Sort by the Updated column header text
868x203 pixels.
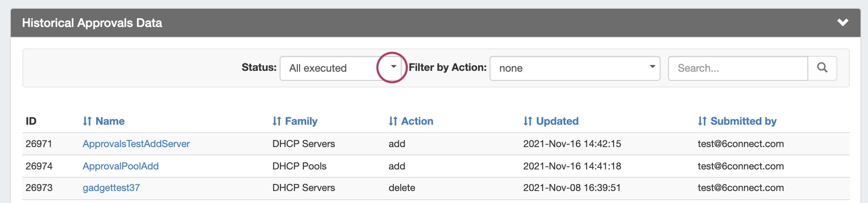557,121
